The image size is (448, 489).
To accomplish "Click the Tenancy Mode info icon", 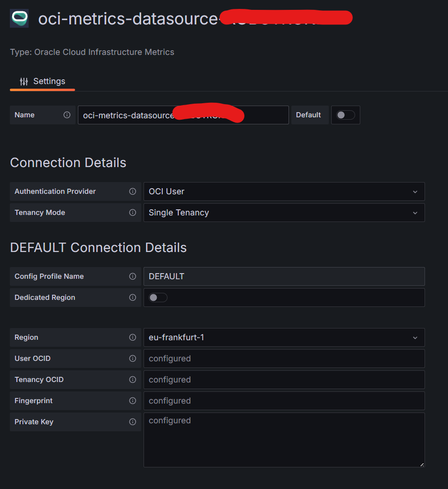I will pyautogui.click(x=132, y=213).
